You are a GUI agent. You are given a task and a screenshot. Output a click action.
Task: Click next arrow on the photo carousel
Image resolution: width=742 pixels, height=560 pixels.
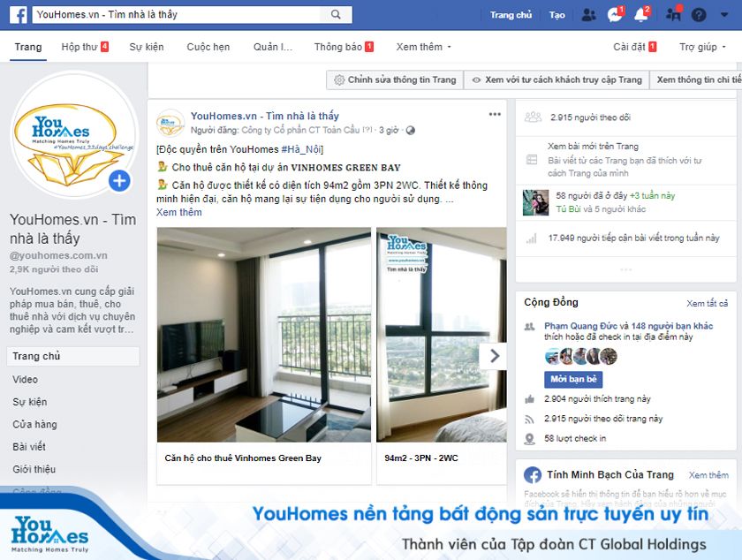(x=494, y=356)
